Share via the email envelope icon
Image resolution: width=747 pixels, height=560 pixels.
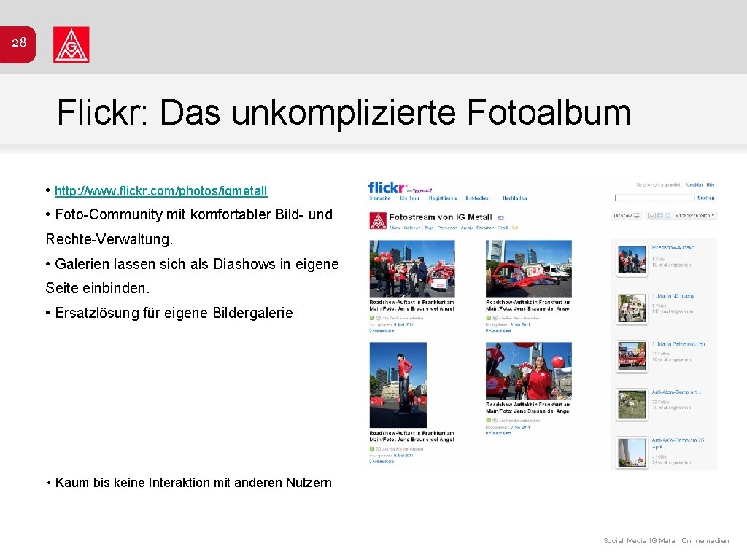coord(651,216)
